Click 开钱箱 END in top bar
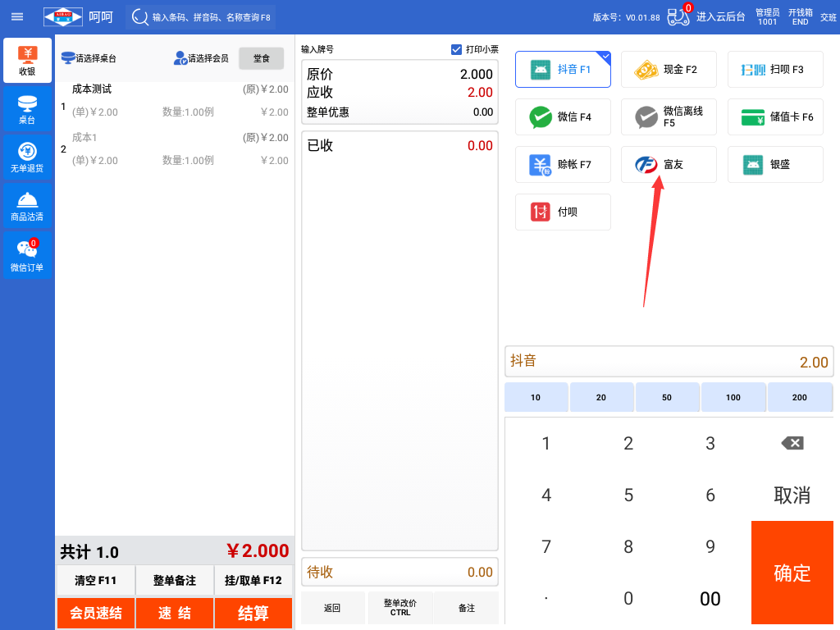Screen dimensions: 840x630 coord(800,16)
